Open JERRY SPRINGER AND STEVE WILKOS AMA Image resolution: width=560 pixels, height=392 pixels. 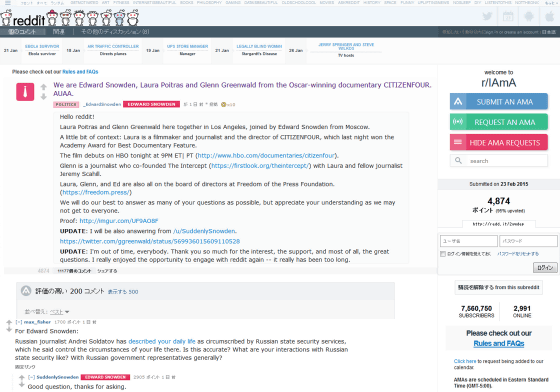click(346, 46)
